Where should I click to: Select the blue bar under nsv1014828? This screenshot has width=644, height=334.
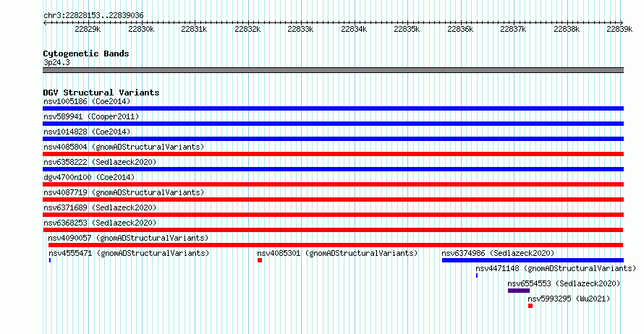click(x=333, y=139)
